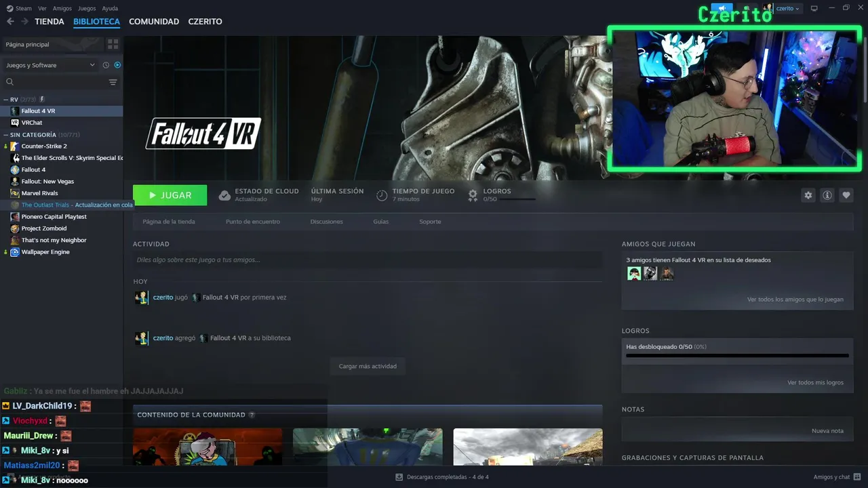Open the Ver menu
Viewport: 868px width, 488px height.
tap(42, 8)
